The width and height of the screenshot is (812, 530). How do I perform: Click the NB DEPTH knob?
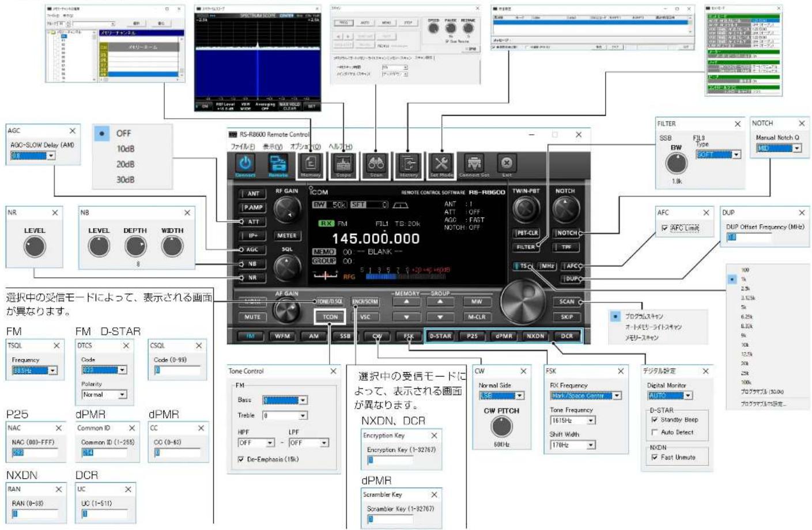point(135,246)
